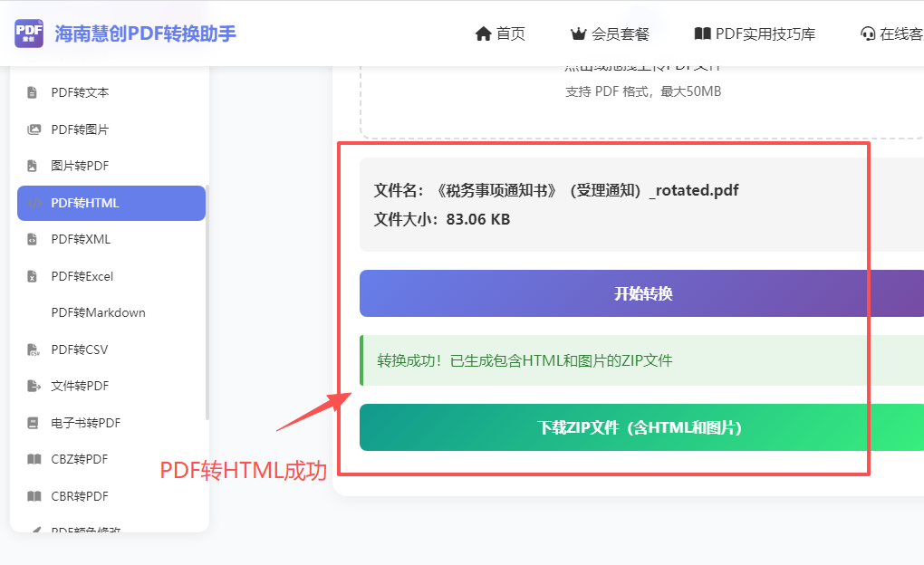The image size is (924, 565).
Task: Open 会员套餐 in the top navigation
Action: pyautogui.click(x=610, y=34)
